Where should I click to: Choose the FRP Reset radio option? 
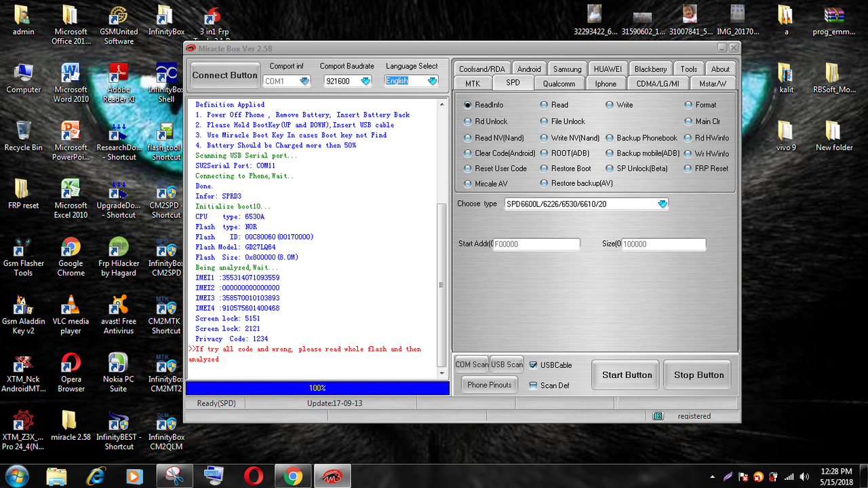[x=688, y=168]
